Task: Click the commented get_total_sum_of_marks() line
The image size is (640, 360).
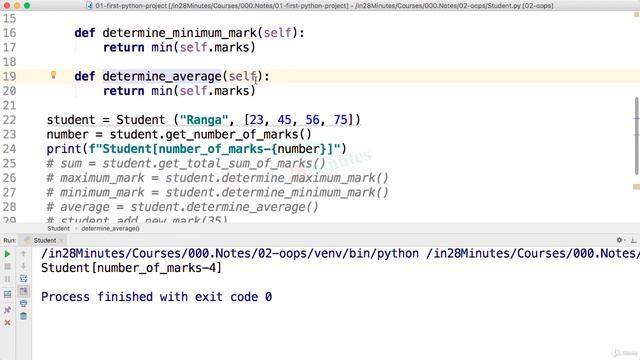Action: (186, 164)
